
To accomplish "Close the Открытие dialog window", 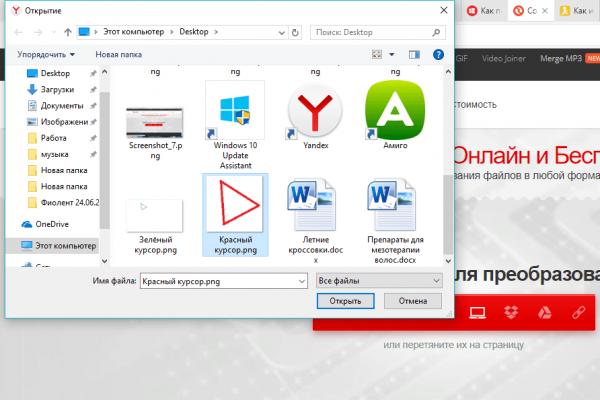I will [x=443, y=10].
